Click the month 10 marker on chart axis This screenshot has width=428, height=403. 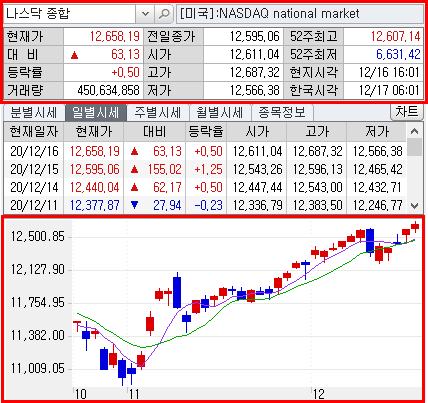pyautogui.click(x=81, y=394)
